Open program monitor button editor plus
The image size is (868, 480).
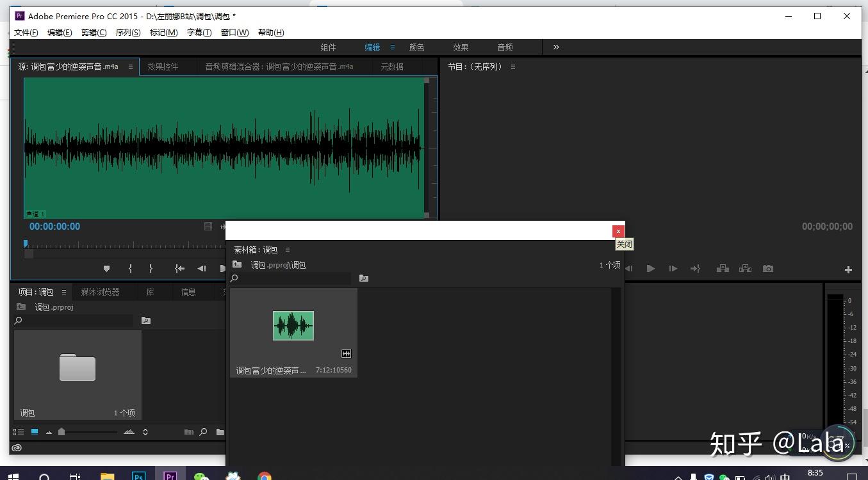coord(848,269)
